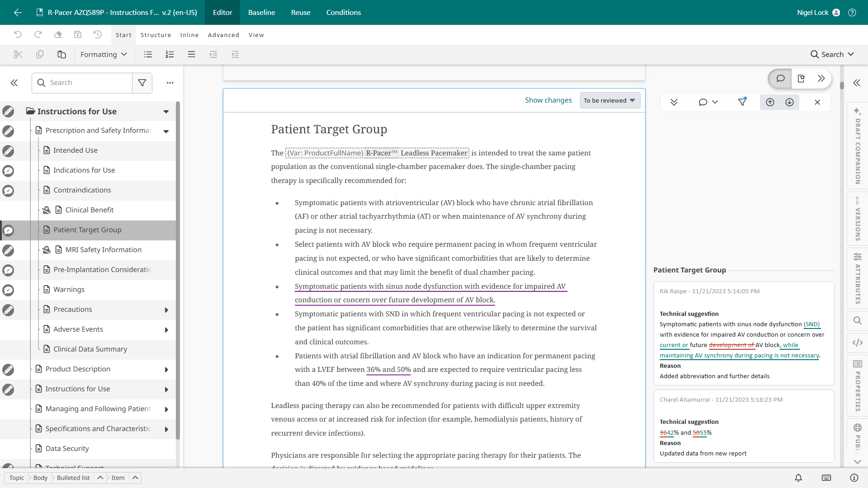This screenshot has width=868, height=488.
Task: Open the Draft Companion side panel
Action: point(857,146)
